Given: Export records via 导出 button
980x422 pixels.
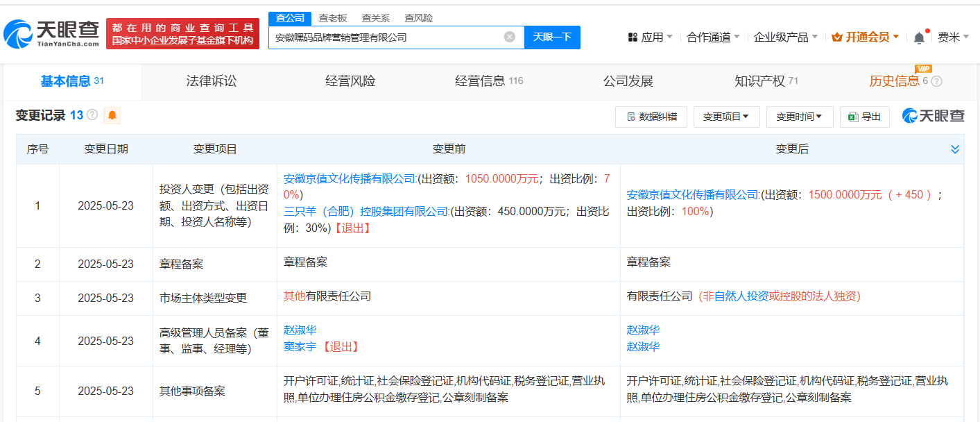Looking at the screenshot, I should pyautogui.click(x=864, y=117).
